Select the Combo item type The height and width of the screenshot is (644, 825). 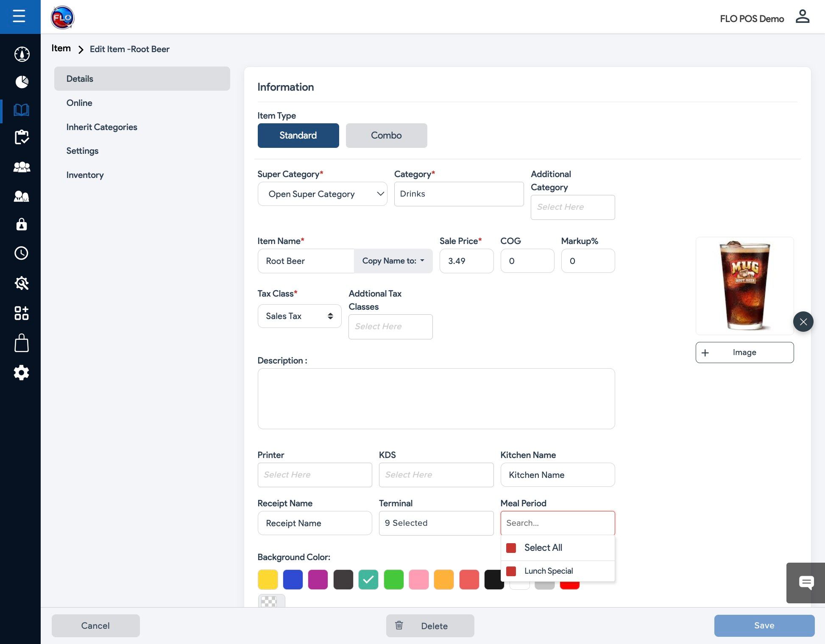(x=386, y=136)
